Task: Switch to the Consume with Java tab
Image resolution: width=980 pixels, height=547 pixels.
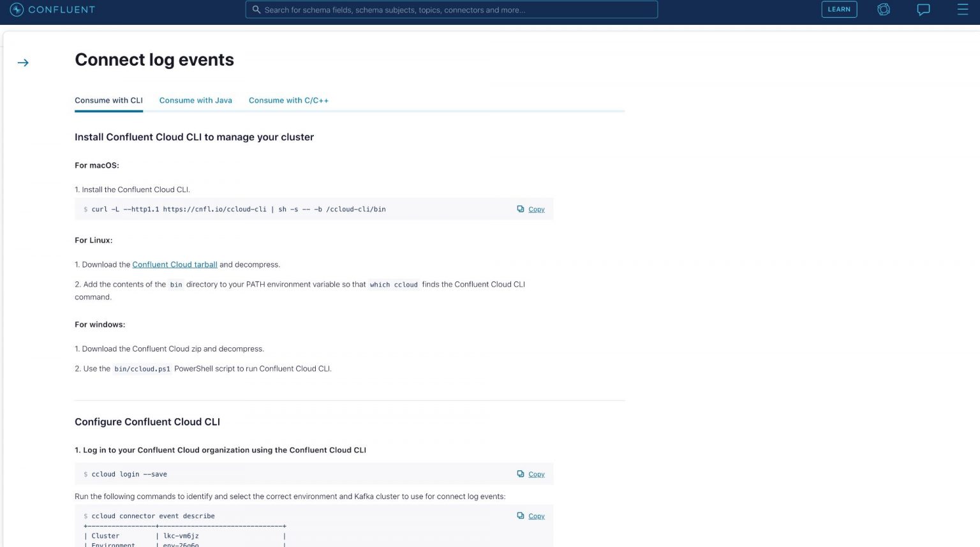Action: 195,100
